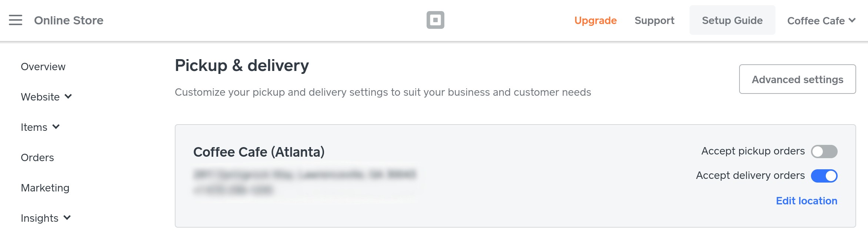Click the Items chevron arrow icon
The width and height of the screenshot is (868, 238).
tap(56, 127)
